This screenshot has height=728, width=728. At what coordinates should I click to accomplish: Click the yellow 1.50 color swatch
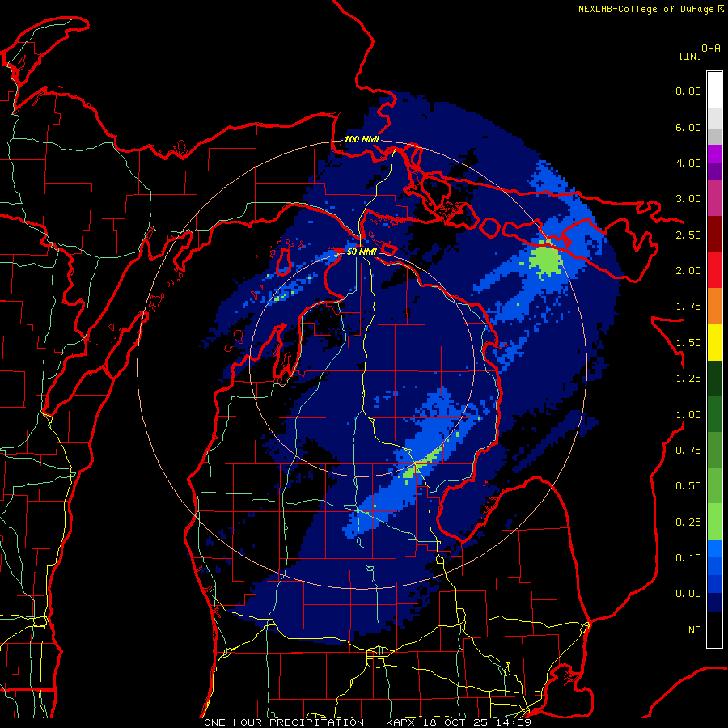coord(714,342)
